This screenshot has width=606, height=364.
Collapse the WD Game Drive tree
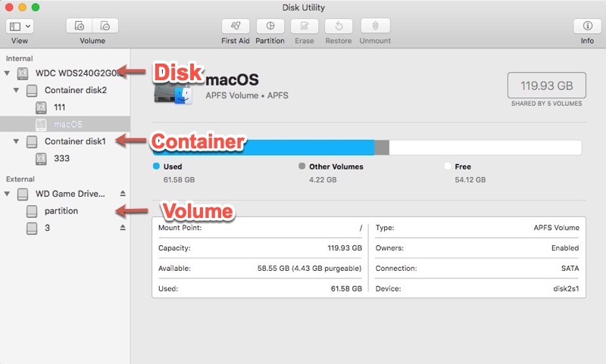(x=8, y=194)
